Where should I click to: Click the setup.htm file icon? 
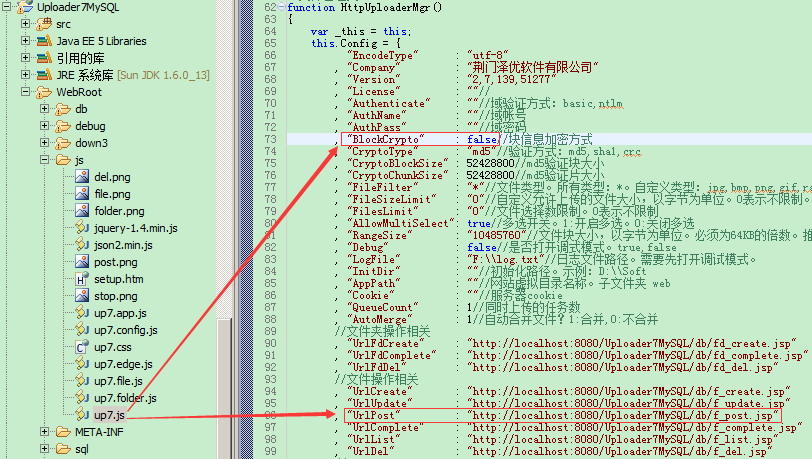click(82, 278)
